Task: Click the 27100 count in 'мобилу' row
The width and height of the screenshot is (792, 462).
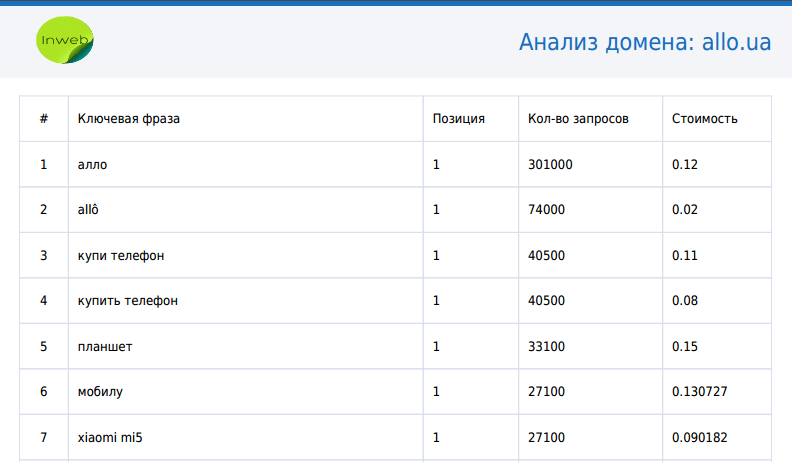Action: coord(547,391)
